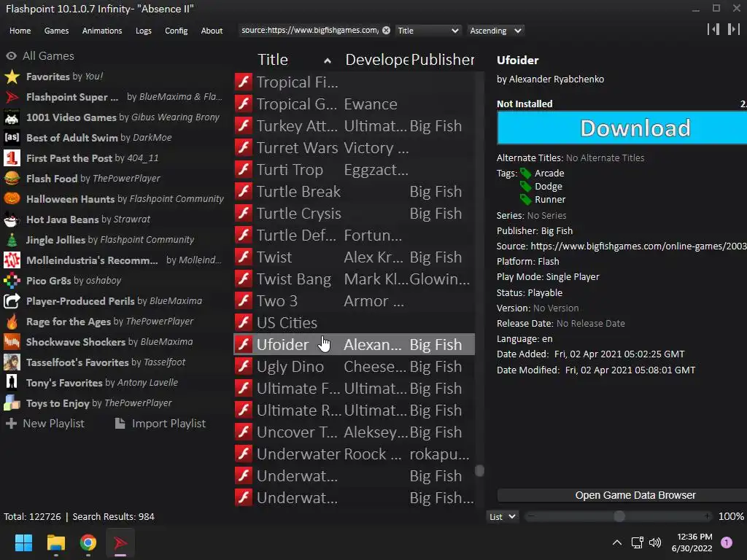The image size is (747, 560).
Task: Click the game list vertical scrollbar thumb
Action: (480, 471)
